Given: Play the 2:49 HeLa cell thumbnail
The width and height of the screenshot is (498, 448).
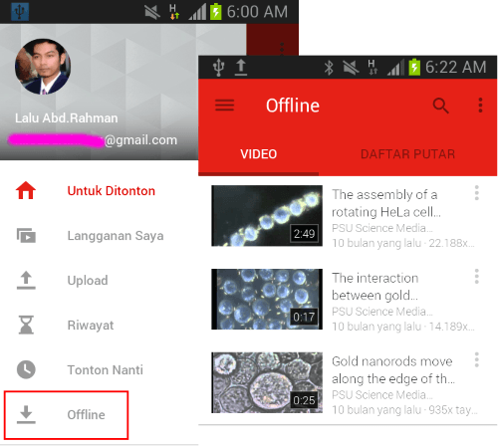Looking at the screenshot, I should pyautogui.click(x=267, y=216).
